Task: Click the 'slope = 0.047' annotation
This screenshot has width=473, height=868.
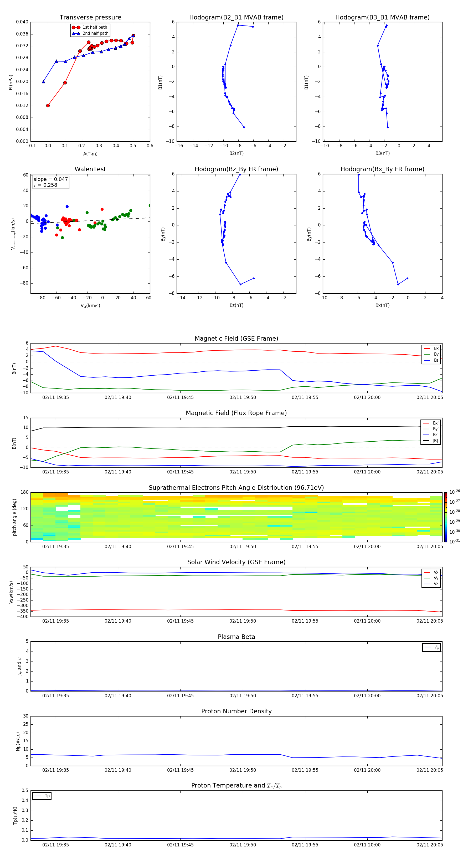Action: click(51, 179)
